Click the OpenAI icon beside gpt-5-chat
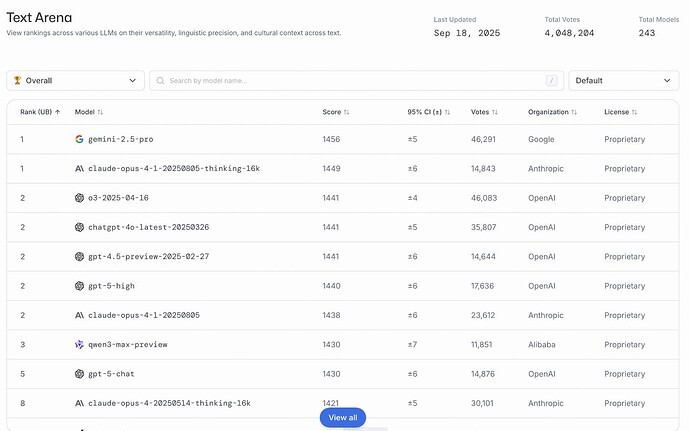The height and width of the screenshot is (431, 690). click(x=79, y=374)
